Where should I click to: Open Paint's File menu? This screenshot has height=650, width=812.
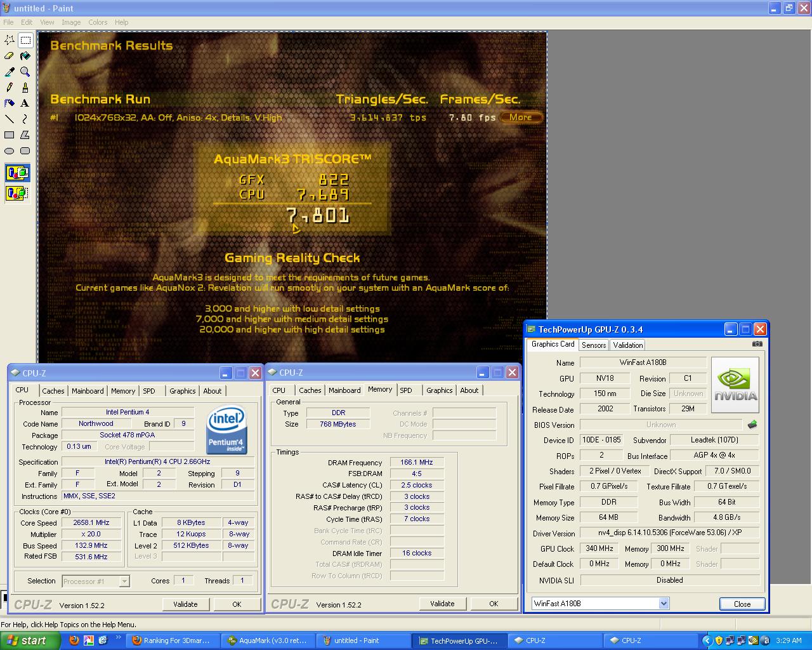coord(8,22)
